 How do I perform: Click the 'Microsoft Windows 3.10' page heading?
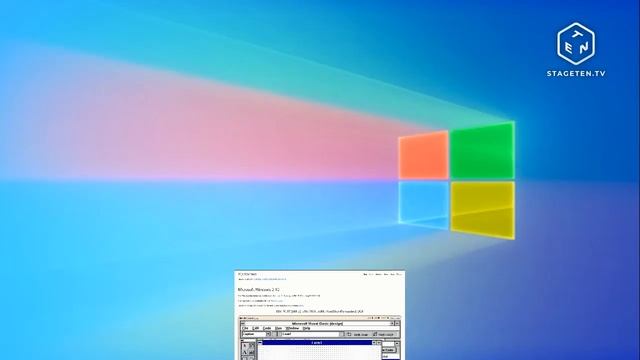pos(258,289)
